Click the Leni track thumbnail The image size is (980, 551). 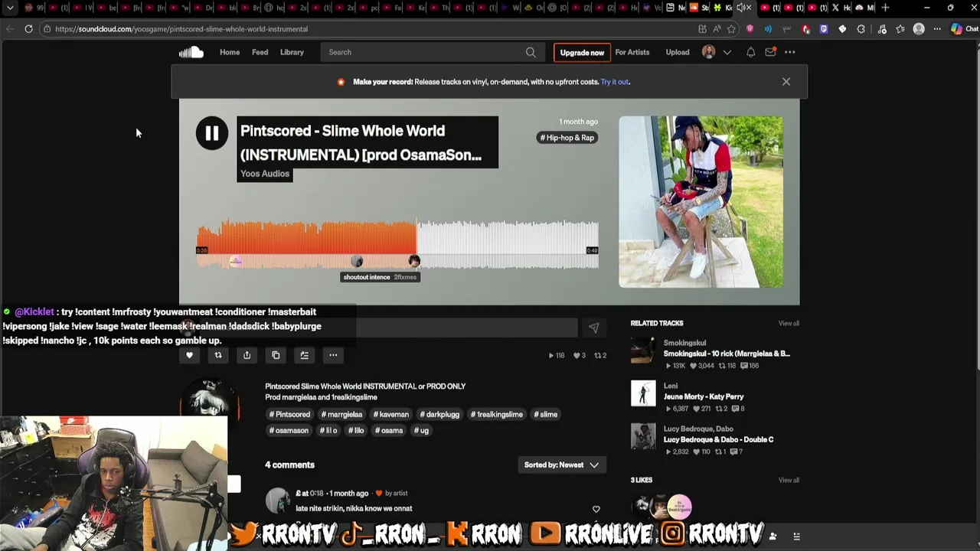point(643,393)
